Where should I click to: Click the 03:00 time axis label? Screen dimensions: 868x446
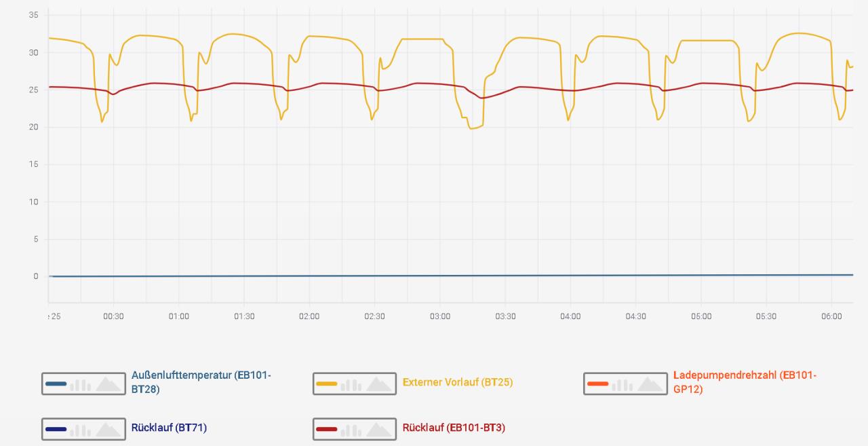click(x=439, y=316)
